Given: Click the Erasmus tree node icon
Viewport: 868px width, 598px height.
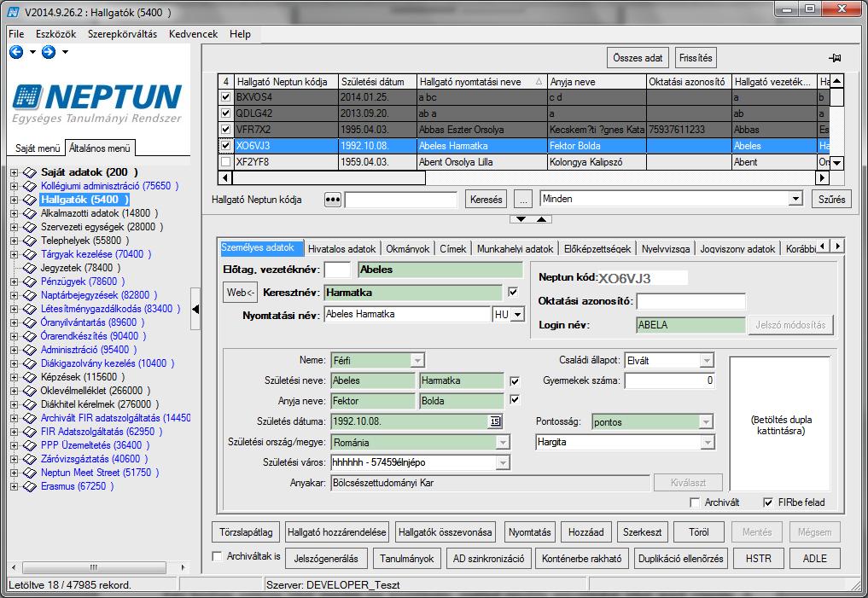Looking at the screenshot, I should 30,487.
